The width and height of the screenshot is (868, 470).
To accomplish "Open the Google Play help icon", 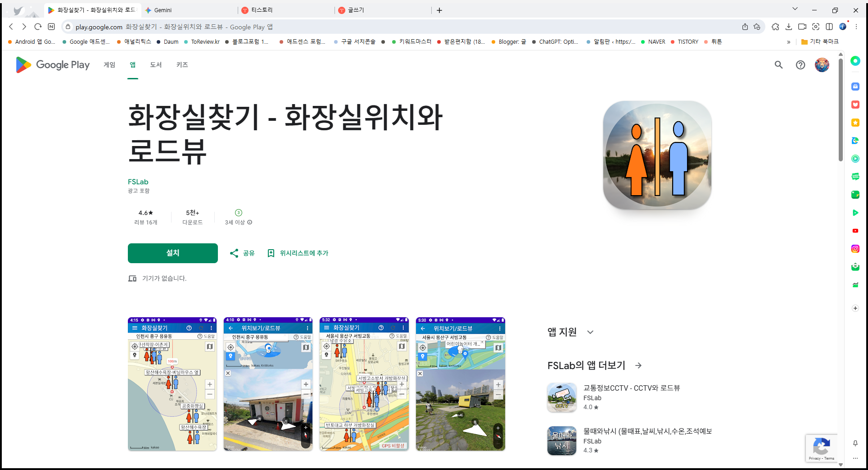I will coord(800,65).
